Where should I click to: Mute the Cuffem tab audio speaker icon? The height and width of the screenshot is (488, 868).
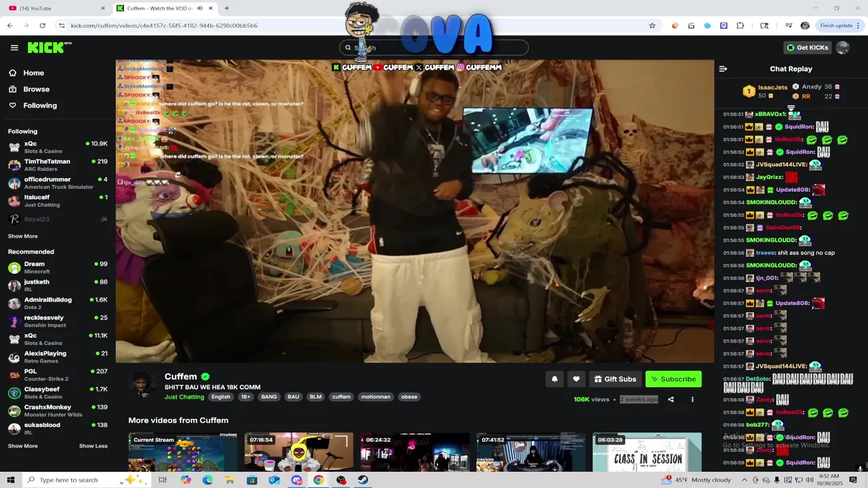199,8
